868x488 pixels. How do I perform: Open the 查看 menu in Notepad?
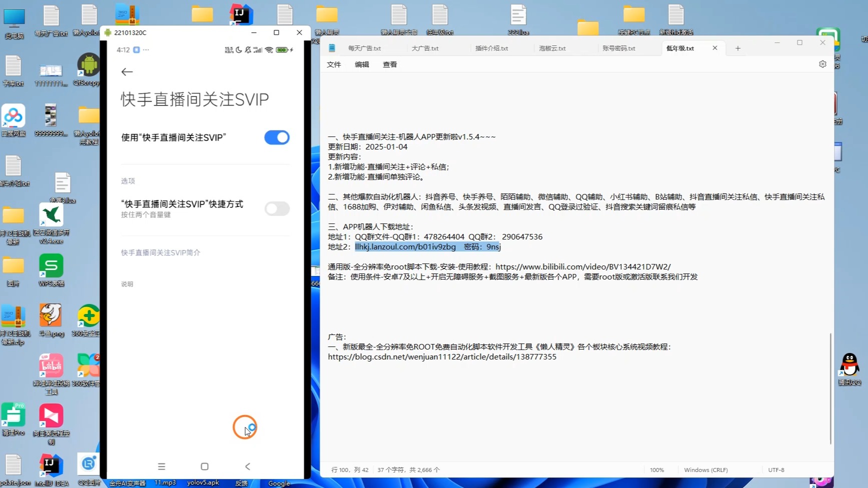pos(390,64)
